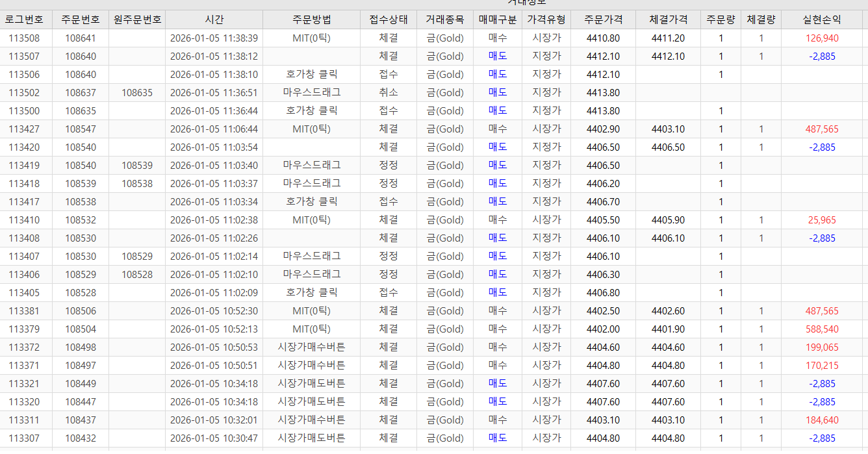Select executed price 4405.90
The image size is (868, 454).
click(668, 220)
